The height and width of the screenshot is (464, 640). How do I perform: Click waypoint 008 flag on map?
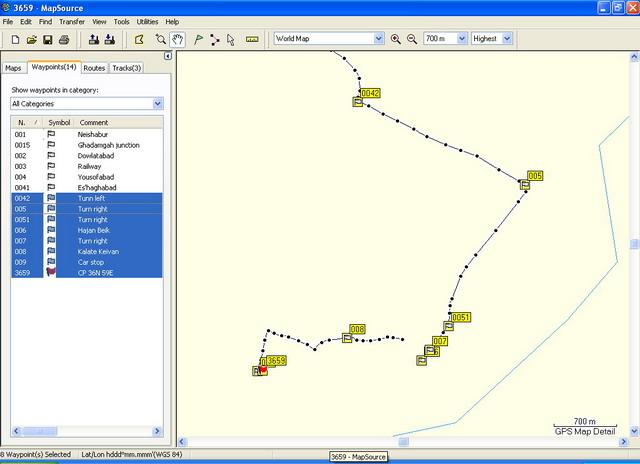347,338
